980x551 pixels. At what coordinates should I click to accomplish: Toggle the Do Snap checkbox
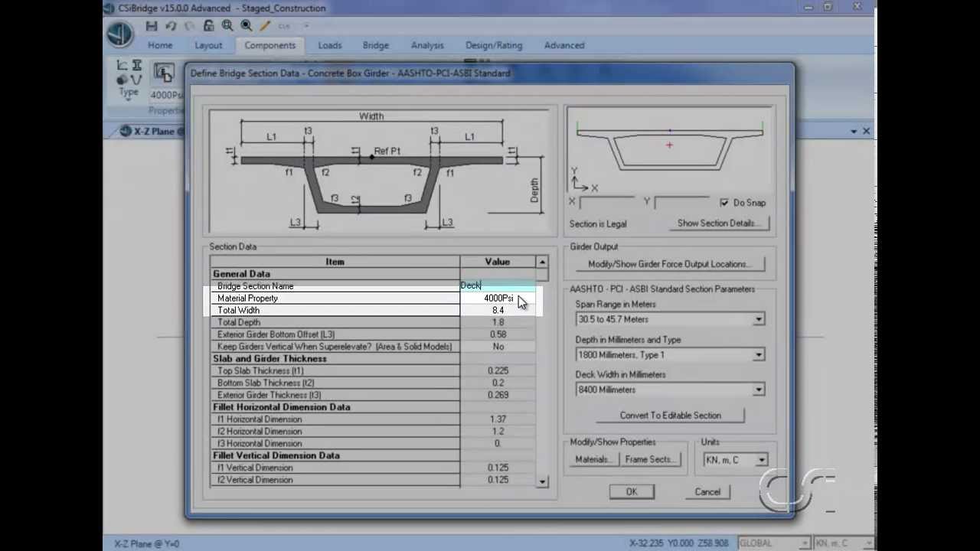point(724,203)
